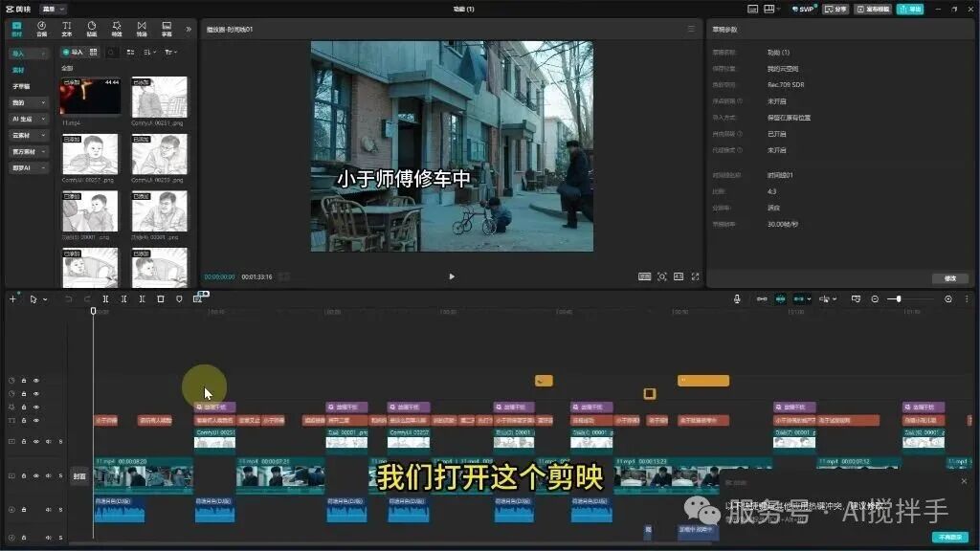
Task: Expand the AI 生成 sidebar category
Action: (28, 119)
